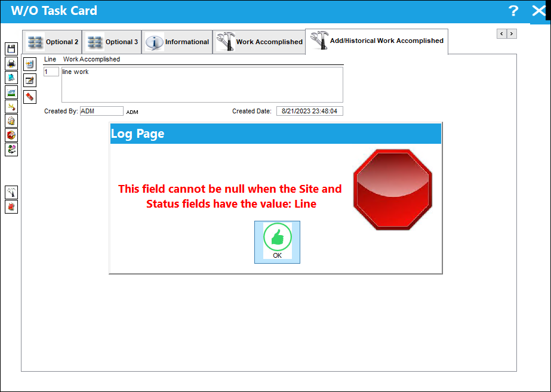Click the help question mark icon
Viewport: 551px width, 392px height.
(x=513, y=11)
